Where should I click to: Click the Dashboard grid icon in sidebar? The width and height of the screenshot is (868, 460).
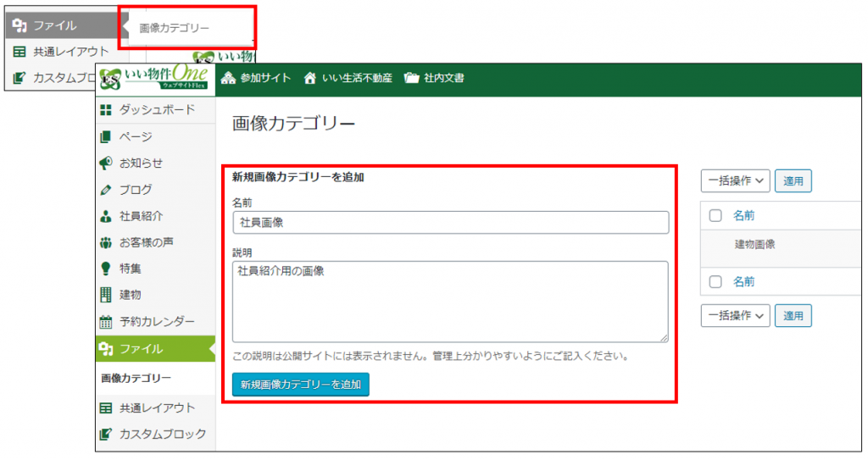point(106,109)
